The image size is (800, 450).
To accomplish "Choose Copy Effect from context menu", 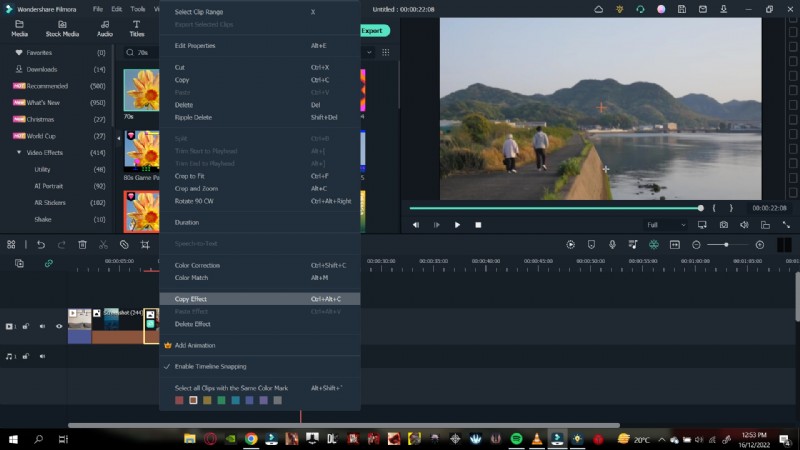I will [188, 299].
